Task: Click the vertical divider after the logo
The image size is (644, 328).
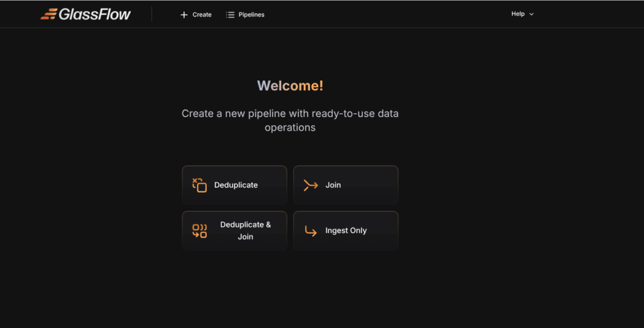Action: pos(152,14)
